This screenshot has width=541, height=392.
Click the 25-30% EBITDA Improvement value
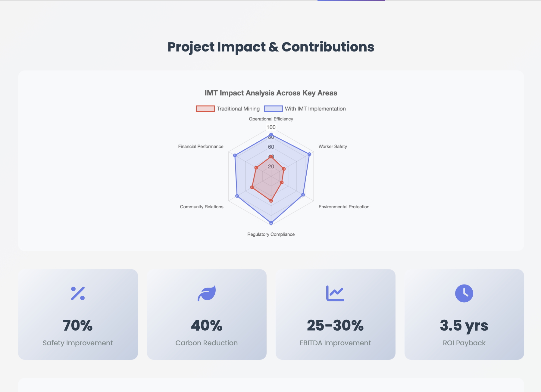(335, 325)
